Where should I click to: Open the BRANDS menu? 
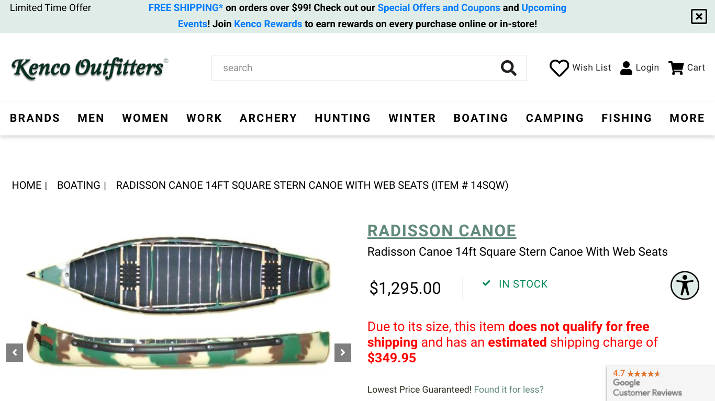tap(35, 118)
